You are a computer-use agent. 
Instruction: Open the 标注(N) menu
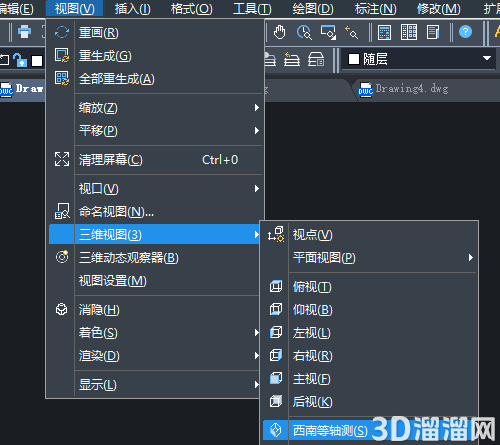click(376, 8)
